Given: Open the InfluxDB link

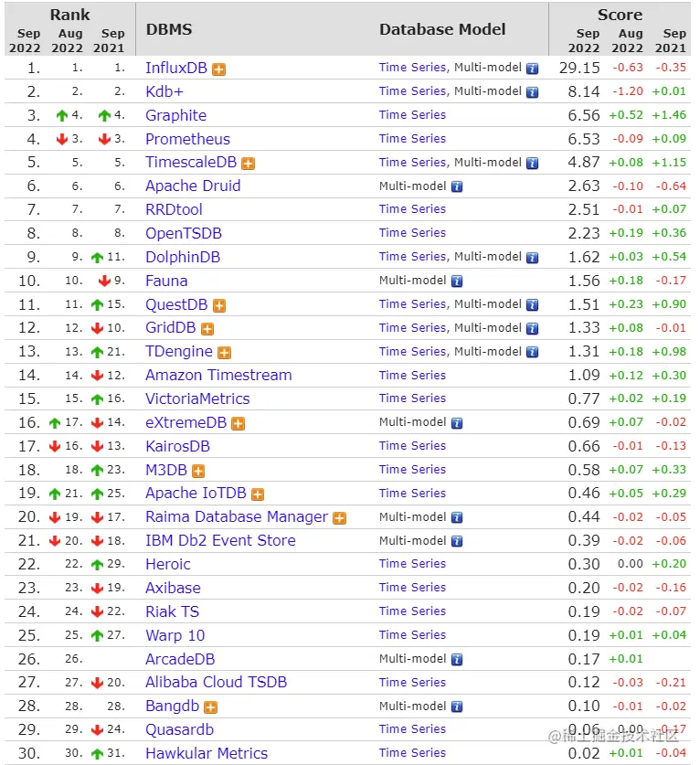Looking at the screenshot, I should pos(176,68).
